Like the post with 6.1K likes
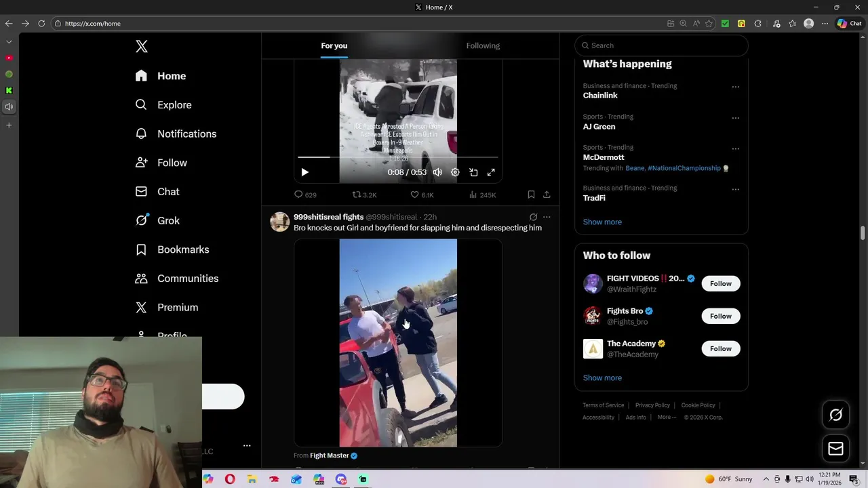This screenshot has height=488, width=868. tap(422, 195)
